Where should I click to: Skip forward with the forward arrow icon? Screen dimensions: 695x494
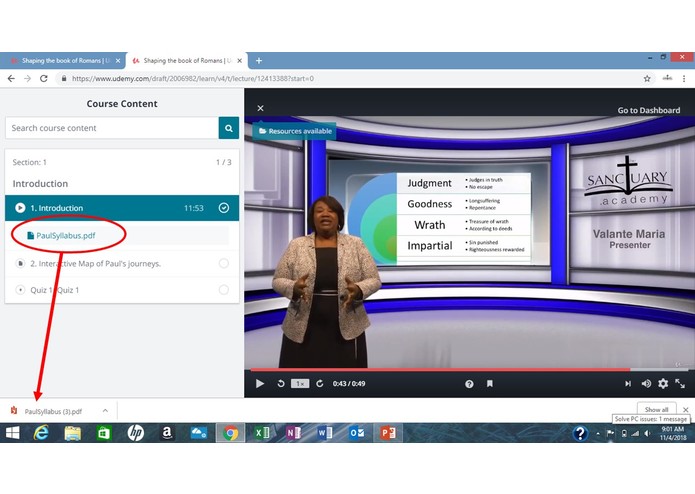click(320, 384)
